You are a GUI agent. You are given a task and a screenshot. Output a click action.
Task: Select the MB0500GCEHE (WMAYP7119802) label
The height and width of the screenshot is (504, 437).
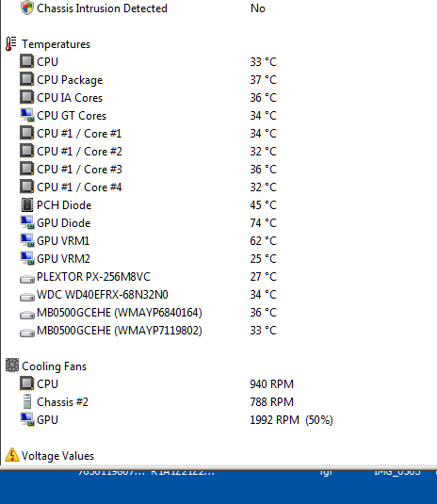[x=120, y=331]
